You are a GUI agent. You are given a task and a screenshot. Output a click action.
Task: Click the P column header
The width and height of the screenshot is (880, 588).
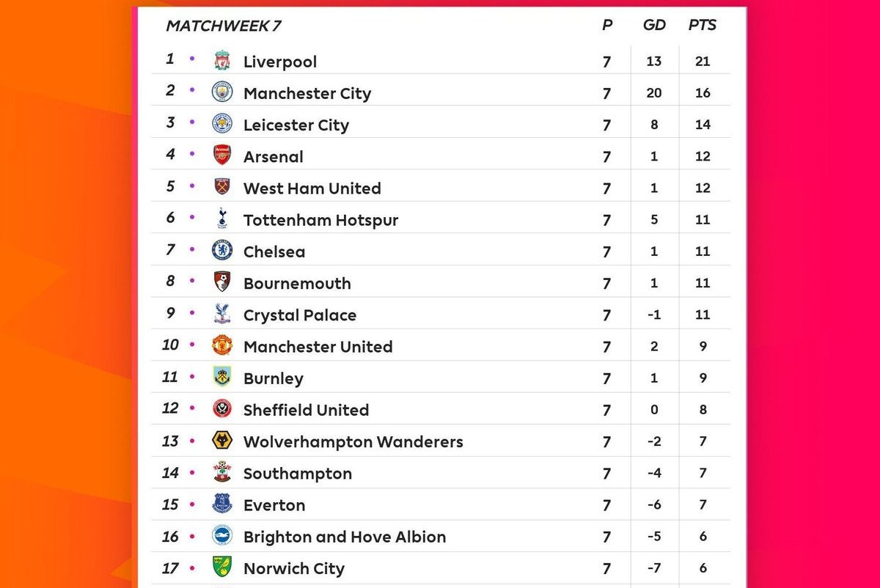pyautogui.click(x=606, y=26)
